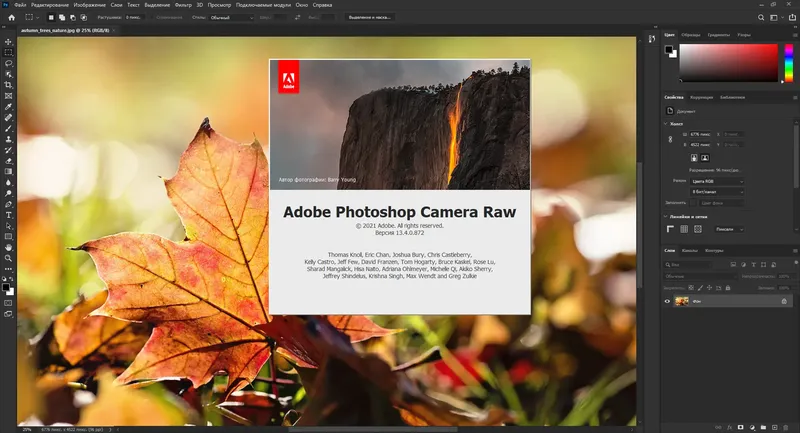Close the autumn_trees_nature.jpg document tab
800x433 pixels.
click(114, 31)
